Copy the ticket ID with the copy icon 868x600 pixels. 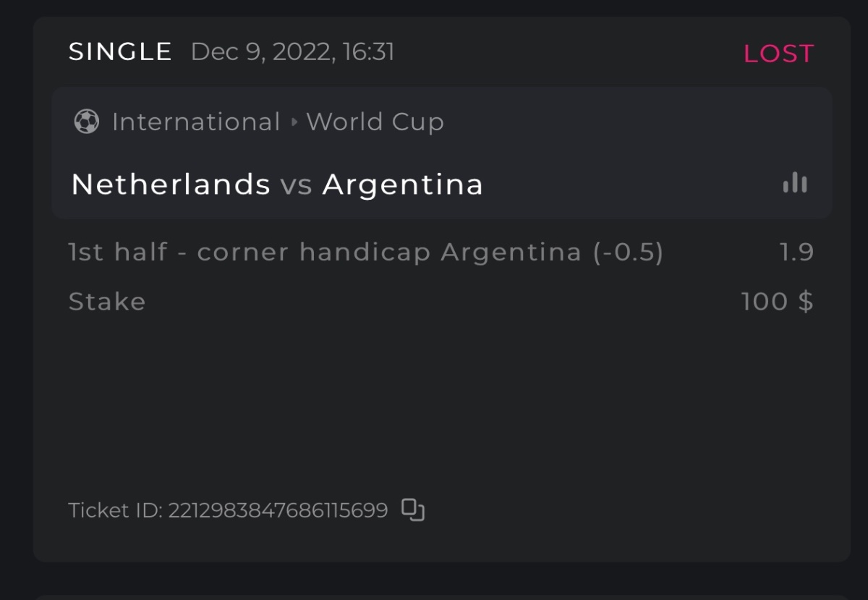pos(413,510)
